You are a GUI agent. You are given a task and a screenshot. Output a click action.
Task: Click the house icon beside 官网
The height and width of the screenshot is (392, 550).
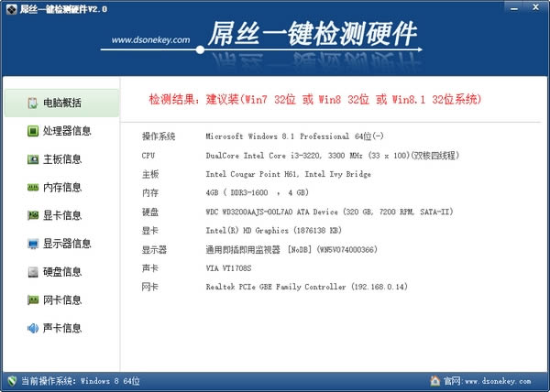tap(434, 380)
